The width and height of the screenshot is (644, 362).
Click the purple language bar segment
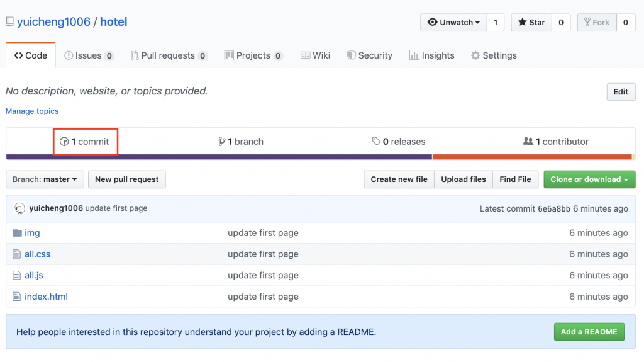pyautogui.click(x=219, y=157)
